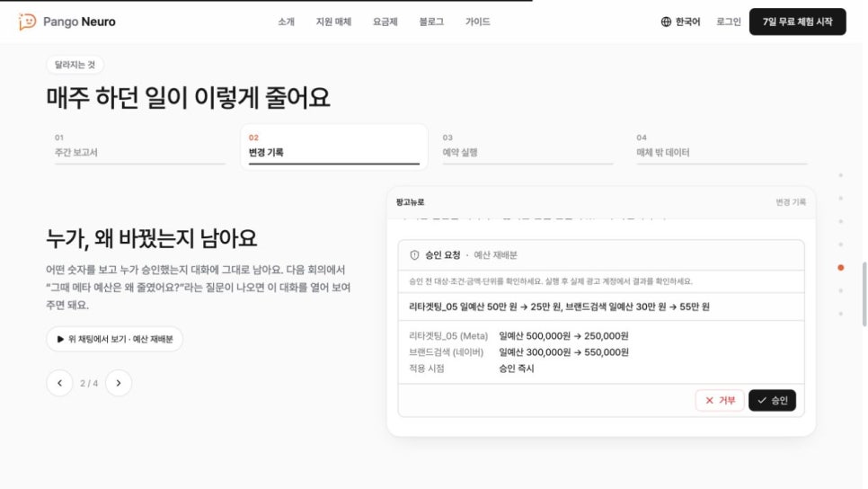Image resolution: width=868 pixels, height=489 pixels.
Task: Click the 로그인 link
Action: click(729, 22)
